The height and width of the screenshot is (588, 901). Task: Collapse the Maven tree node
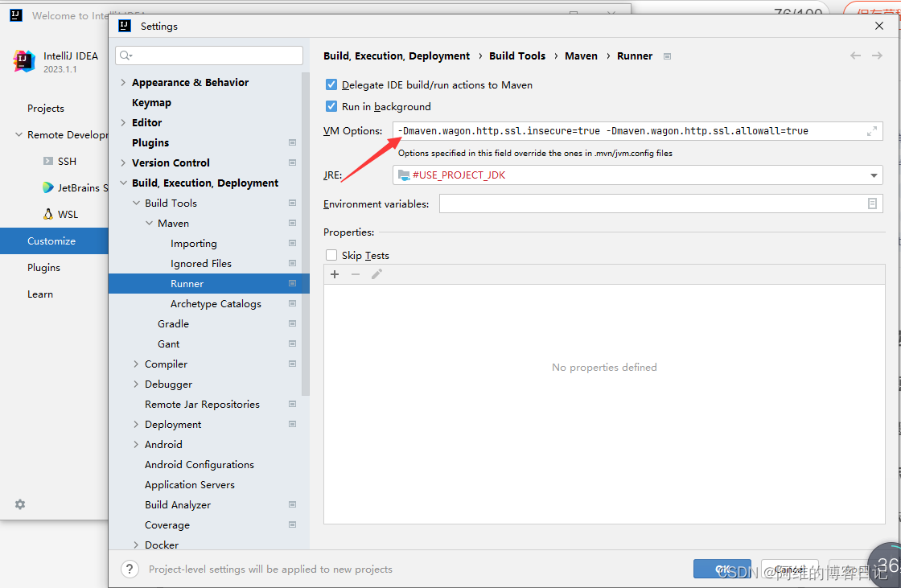tap(149, 223)
